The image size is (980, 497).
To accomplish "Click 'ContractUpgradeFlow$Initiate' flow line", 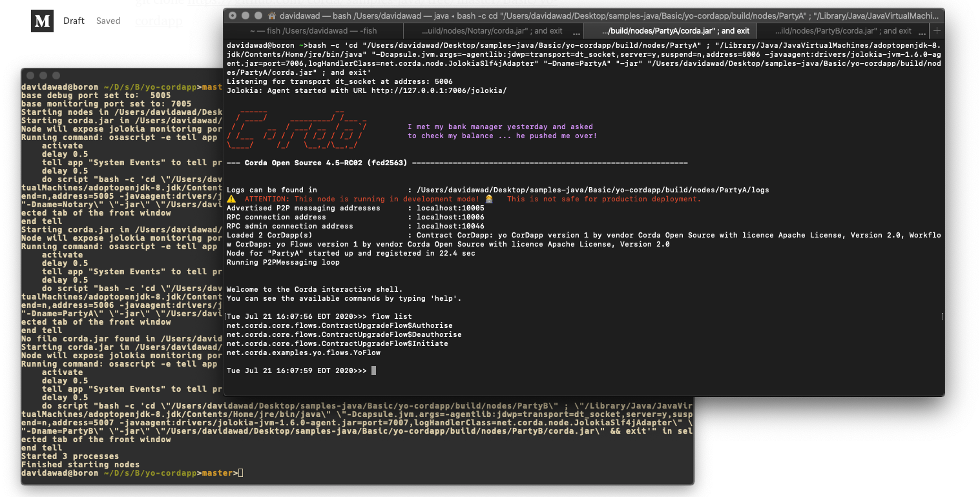I will pyautogui.click(x=337, y=343).
